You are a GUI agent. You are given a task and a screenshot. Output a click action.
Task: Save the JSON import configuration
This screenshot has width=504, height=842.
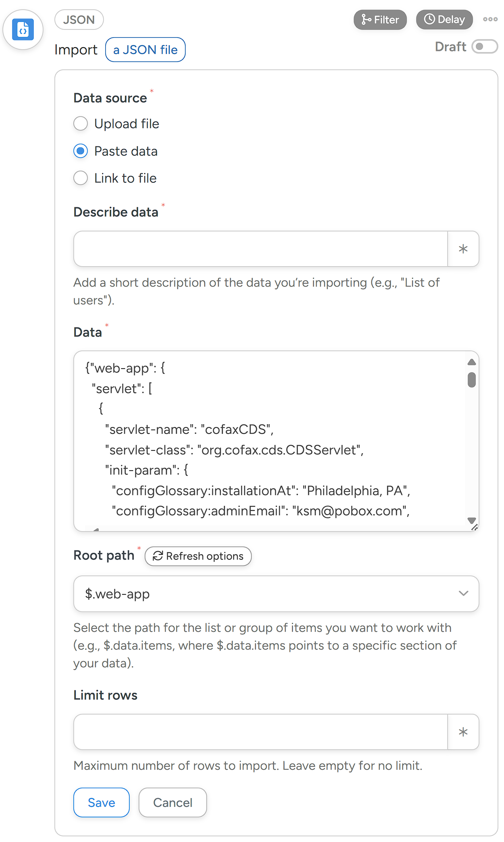[x=101, y=802]
